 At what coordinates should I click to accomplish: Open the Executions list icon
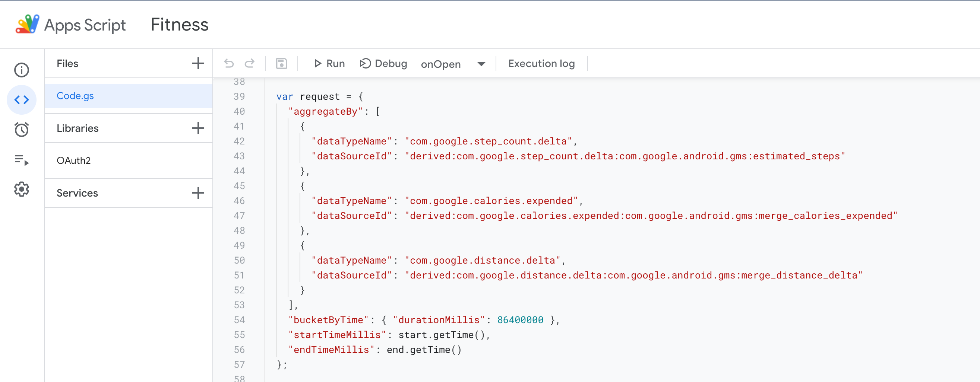(x=22, y=160)
